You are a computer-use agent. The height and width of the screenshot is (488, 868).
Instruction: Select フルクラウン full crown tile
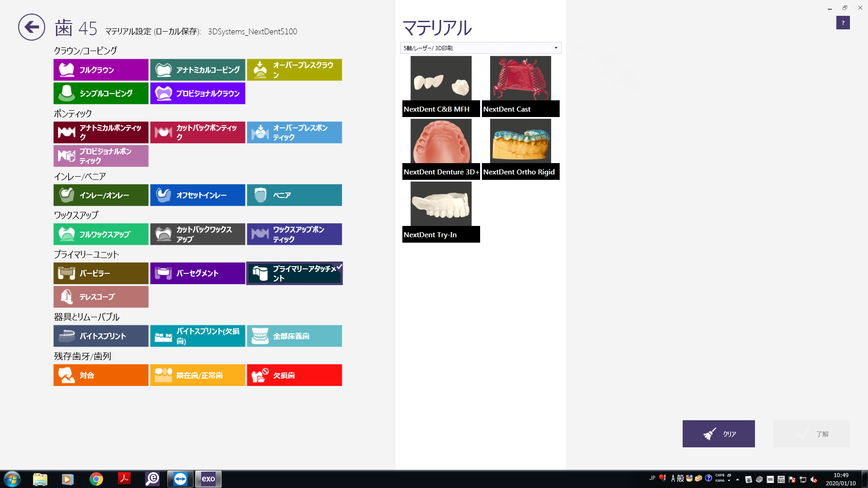[101, 70]
